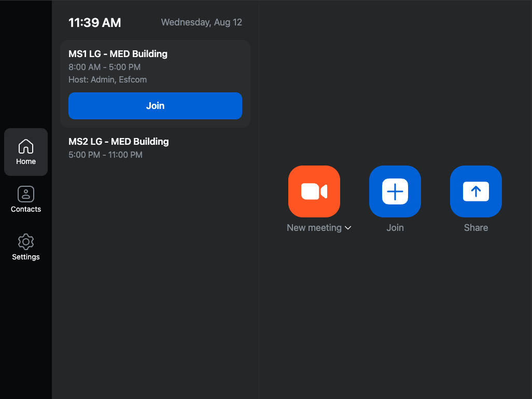Click the New meeting text label
The height and width of the screenshot is (399, 532).
pos(314,227)
